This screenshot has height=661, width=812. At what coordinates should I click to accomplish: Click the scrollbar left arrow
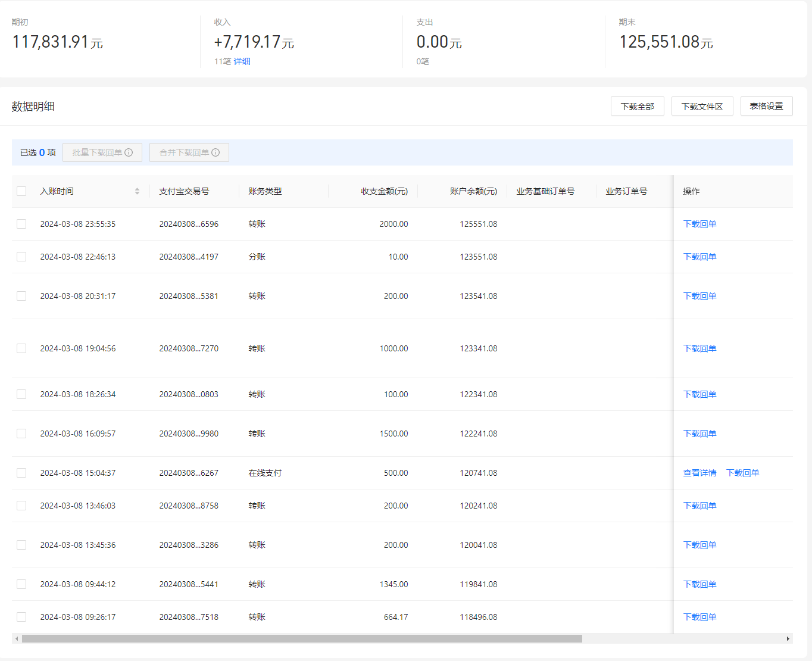(x=17, y=638)
